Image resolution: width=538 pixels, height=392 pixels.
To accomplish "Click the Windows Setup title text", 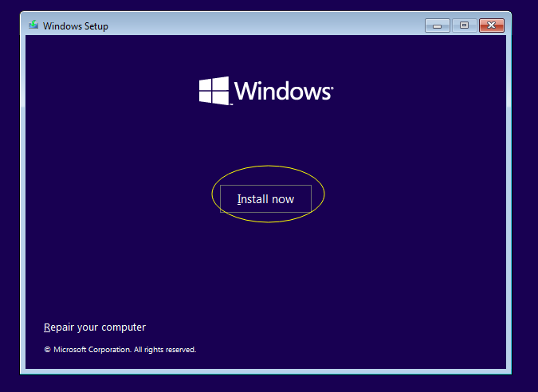I will coord(76,26).
